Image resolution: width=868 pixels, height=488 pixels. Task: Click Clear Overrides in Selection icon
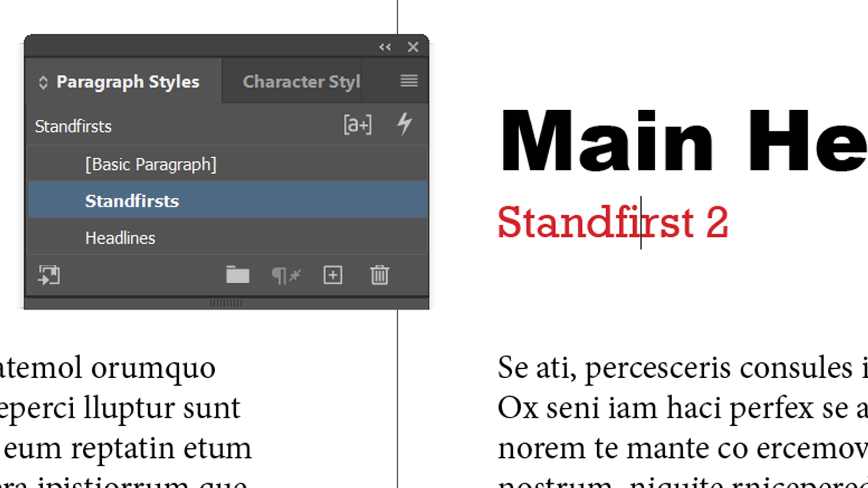pyautogui.click(x=286, y=275)
